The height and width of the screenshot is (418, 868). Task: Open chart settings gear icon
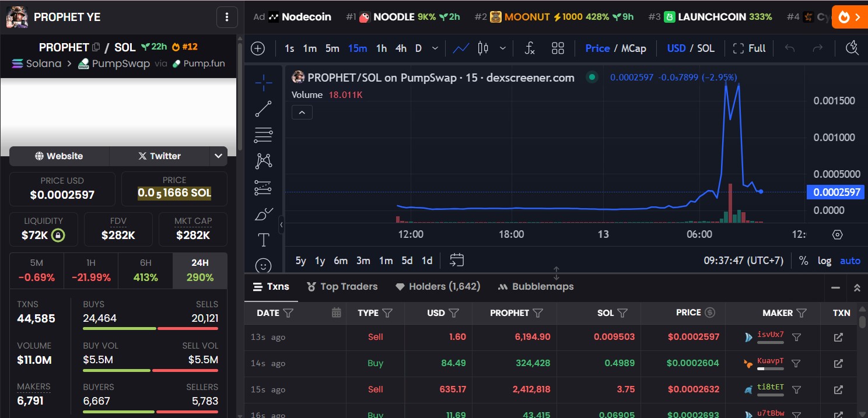coord(838,235)
